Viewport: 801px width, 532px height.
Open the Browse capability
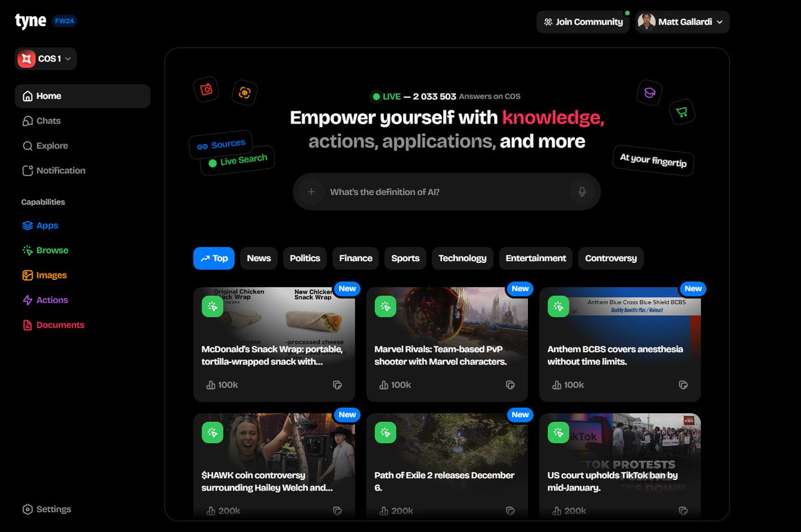pos(45,250)
